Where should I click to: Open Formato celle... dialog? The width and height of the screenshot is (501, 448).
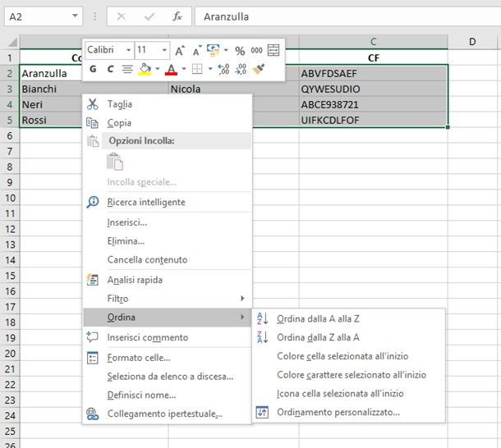pos(168,358)
